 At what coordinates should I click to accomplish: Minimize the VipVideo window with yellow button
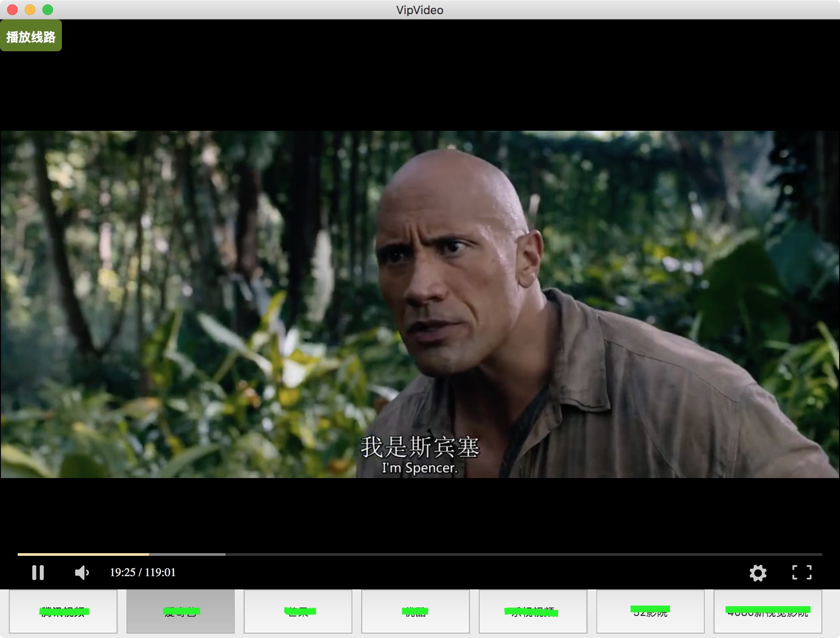point(30,10)
